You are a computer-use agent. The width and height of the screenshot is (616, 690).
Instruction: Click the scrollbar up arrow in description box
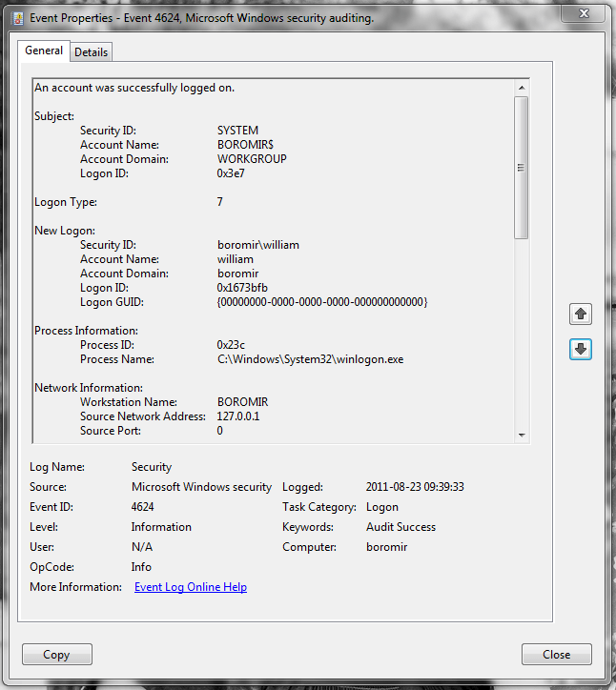coord(522,88)
